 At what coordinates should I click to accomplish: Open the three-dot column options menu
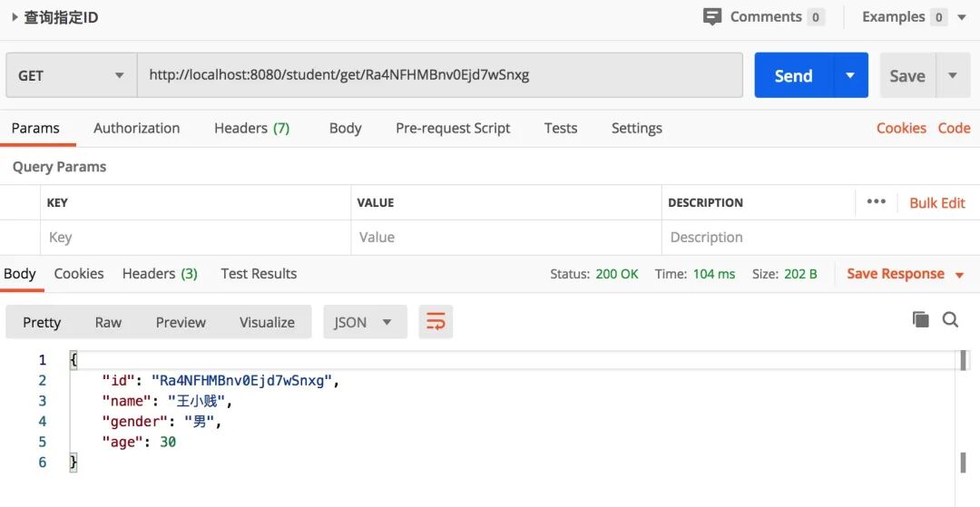click(876, 202)
